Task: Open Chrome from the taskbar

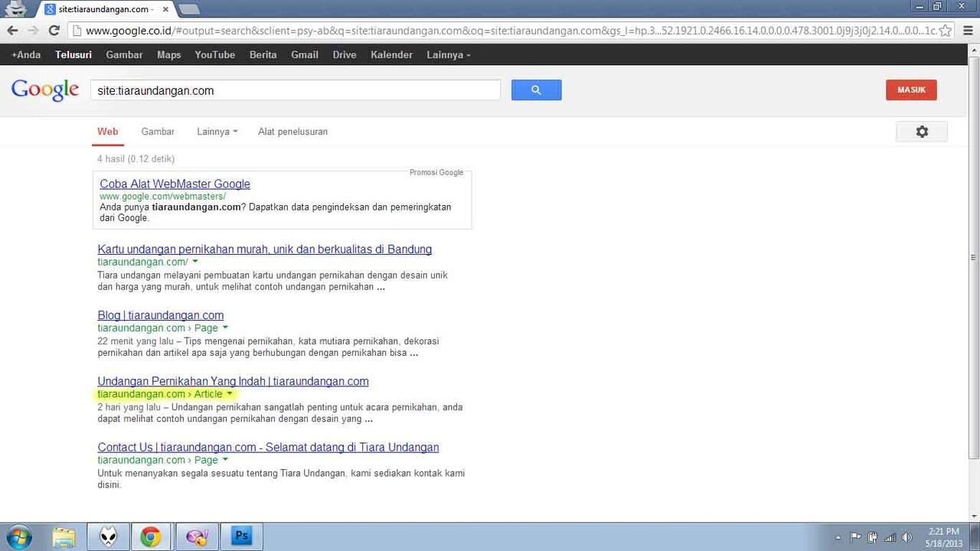Action: click(151, 537)
